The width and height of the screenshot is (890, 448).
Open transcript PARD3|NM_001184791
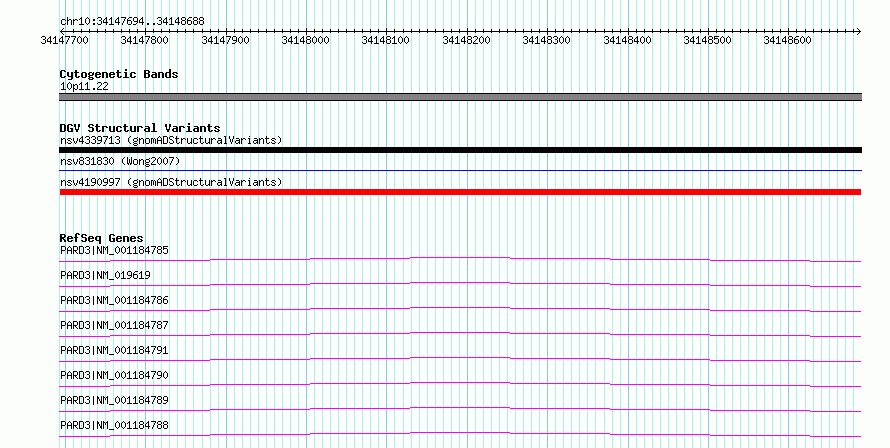tap(114, 350)
